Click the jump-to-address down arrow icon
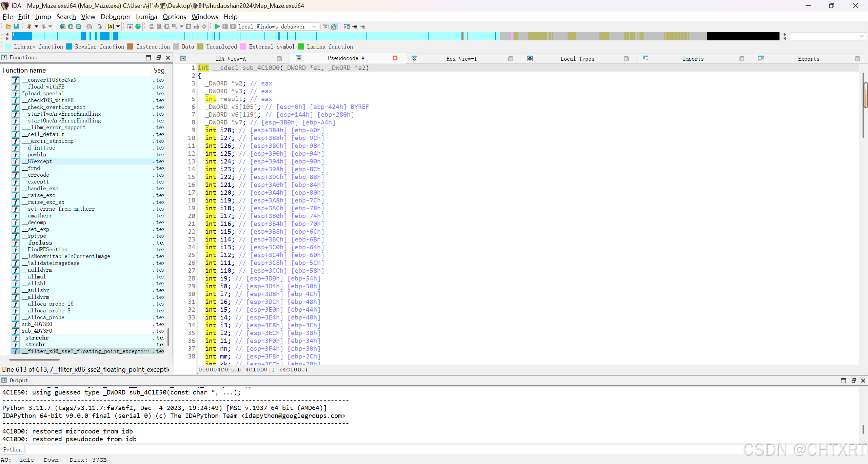The width and height of the screenshot is (868, 464). [x=100, y=26]
